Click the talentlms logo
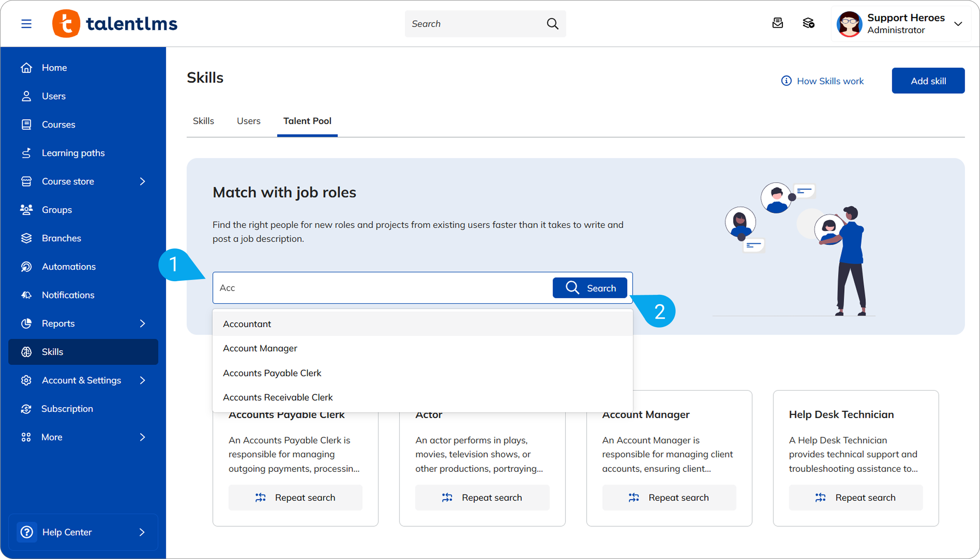 [x=115, y=24]
